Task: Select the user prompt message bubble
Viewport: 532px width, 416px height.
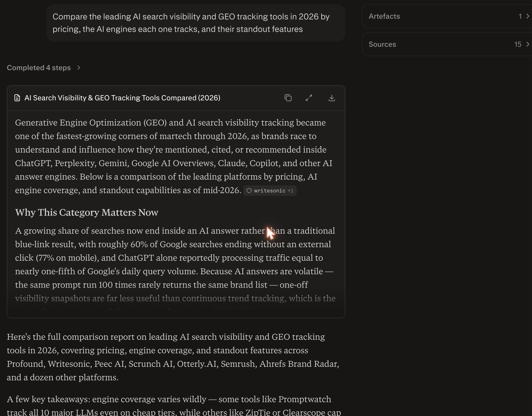Action: point(196,23)
